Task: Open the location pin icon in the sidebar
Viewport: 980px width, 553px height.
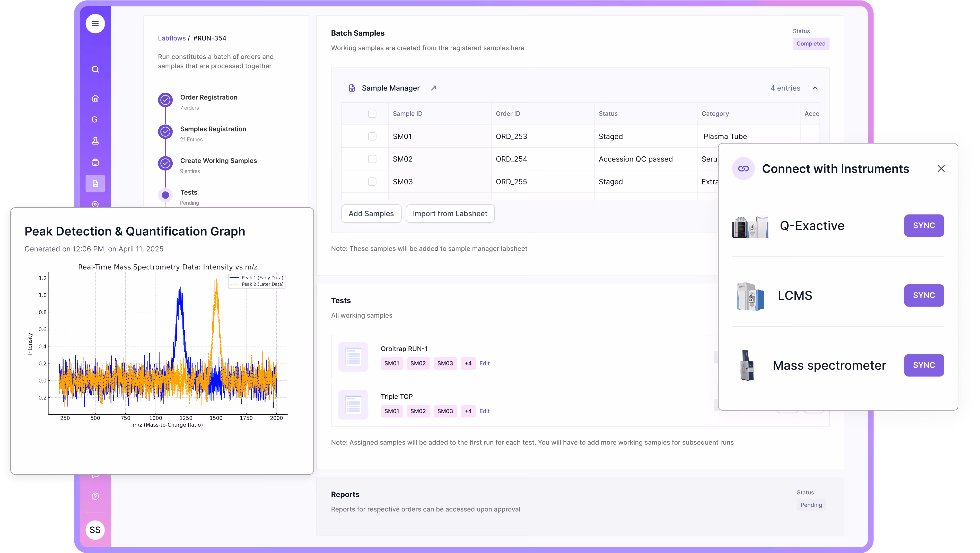Action: pos(95,205)
